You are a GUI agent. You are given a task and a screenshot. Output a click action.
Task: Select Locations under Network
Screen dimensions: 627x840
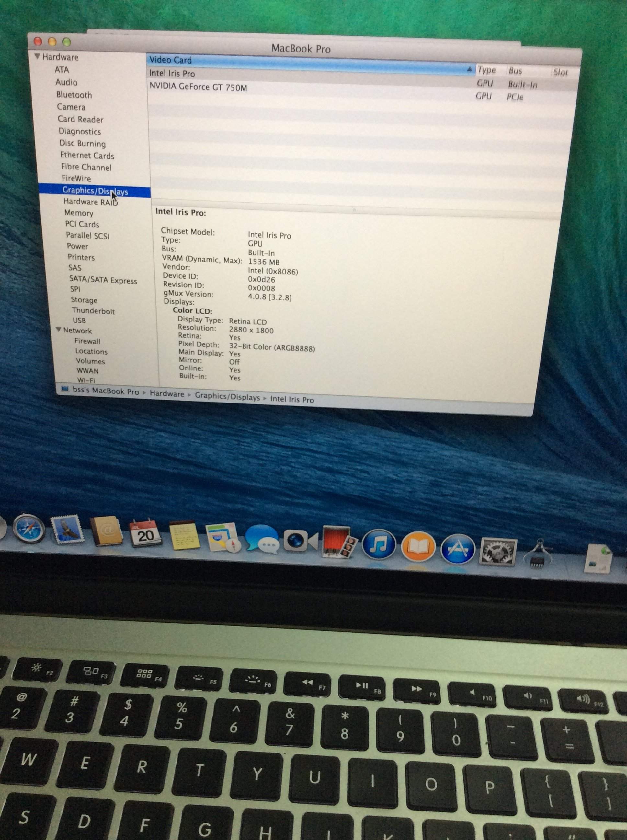[91, 351]
